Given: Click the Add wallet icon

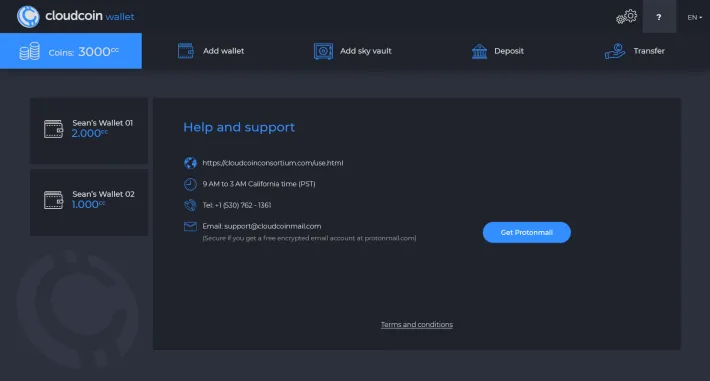Looking at the screenshot, I should (x=186, y=51).
